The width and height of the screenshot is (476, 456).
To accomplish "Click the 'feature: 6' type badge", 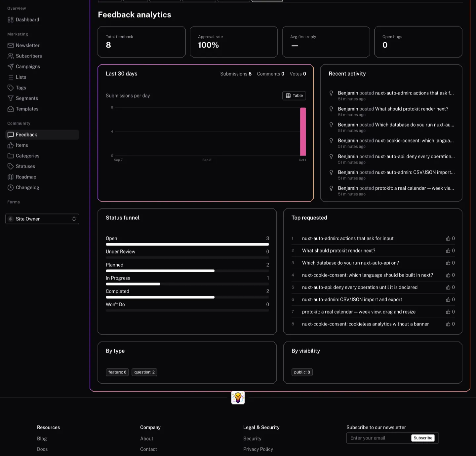I will (x=117, y=372).
